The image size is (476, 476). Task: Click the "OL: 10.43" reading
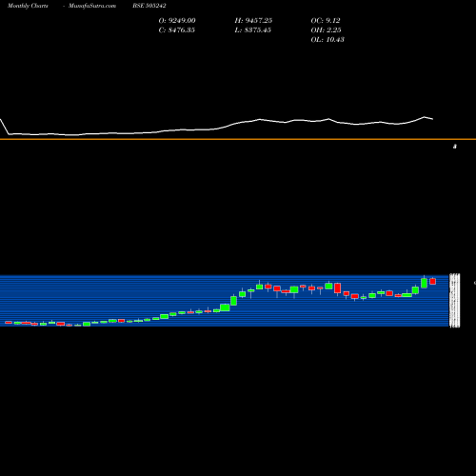pos(327,39)
